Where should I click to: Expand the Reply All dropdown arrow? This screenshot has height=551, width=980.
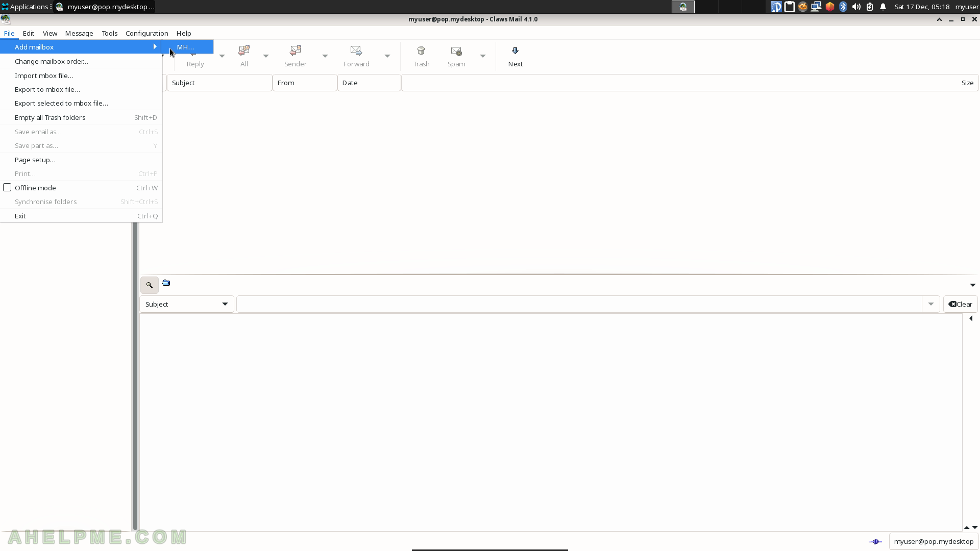tap(266, 56)
